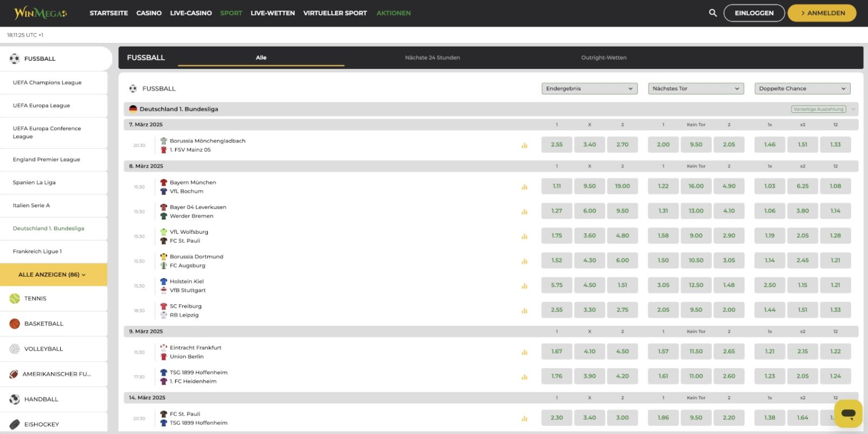Open Virtueller Sport in top navigation

(335, 13)
